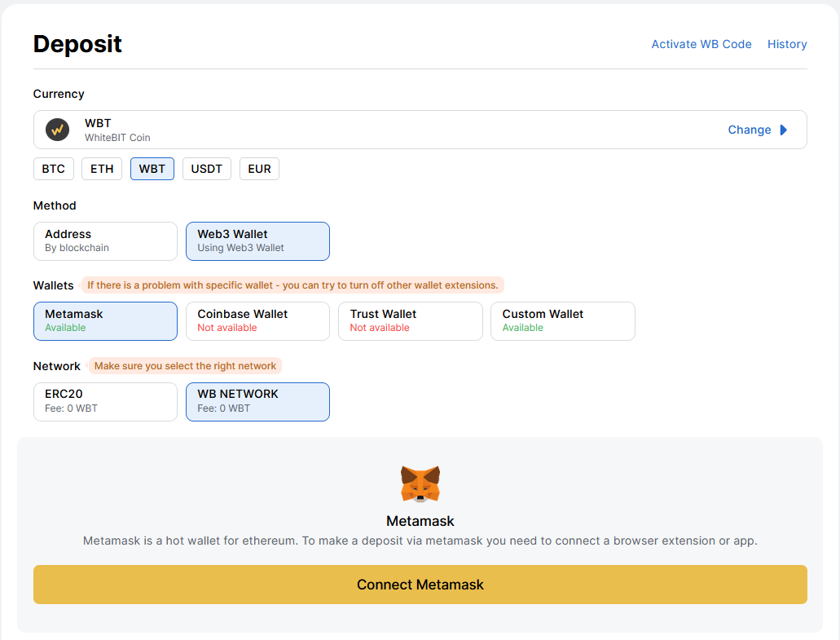Open the deposit History link

coord(787,44)
